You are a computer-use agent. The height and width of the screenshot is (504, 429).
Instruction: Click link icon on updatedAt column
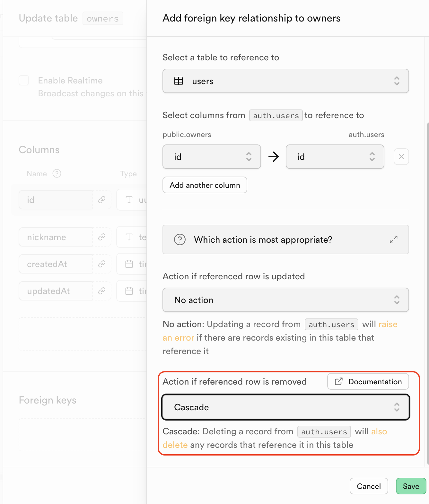point(102,291)
